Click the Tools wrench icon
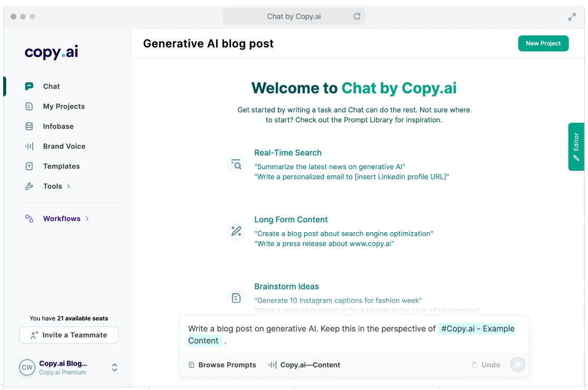The width and height of the screenshot is (588, 390). click(30, 187)
